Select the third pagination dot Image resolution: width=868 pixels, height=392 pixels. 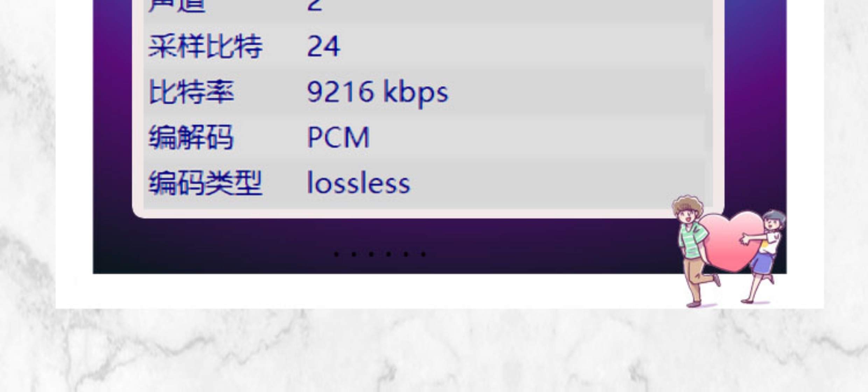[x=371, y=254]
